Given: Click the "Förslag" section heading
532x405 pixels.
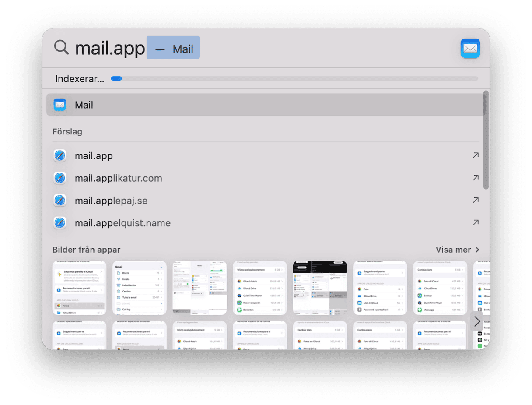Looking at the screenshot, I should [x=67, y=132].
